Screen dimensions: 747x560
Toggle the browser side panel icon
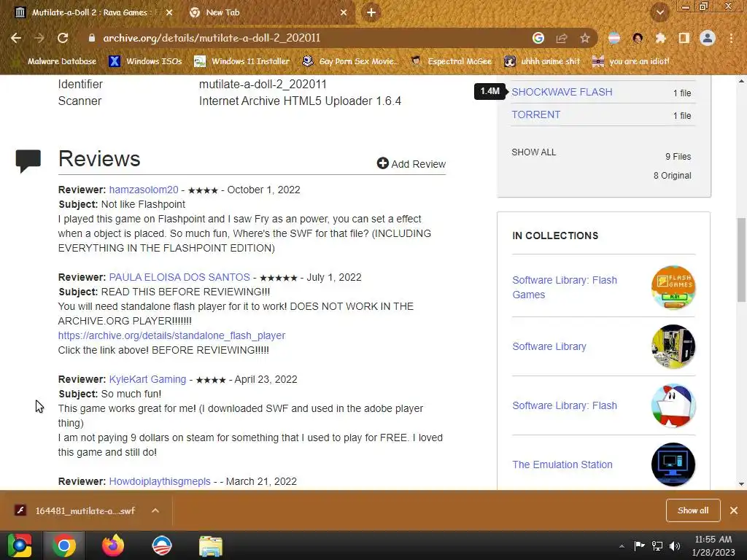coord(684,38)
